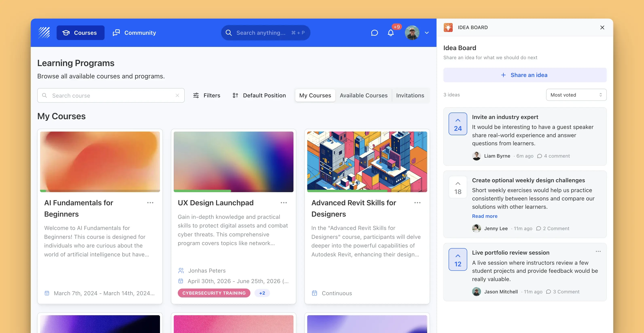This screenshot has height=333, width=644.
Task: Clear the Search course field
Action: 177,95
